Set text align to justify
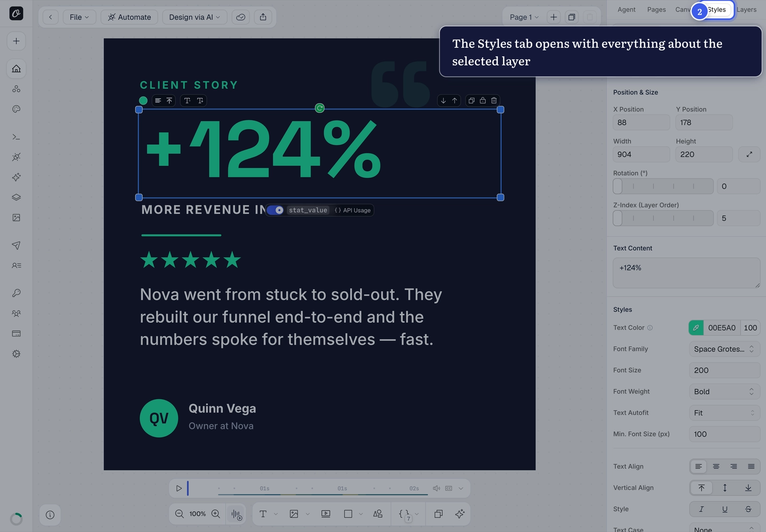 coord(751,466)
